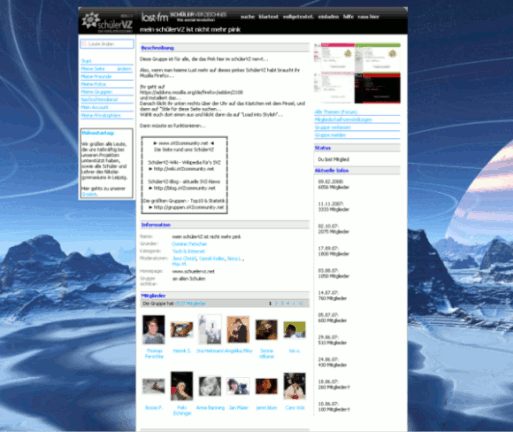Open Thomas Ferschke's profile photo

pyautogui.click(x=154, y=329)
